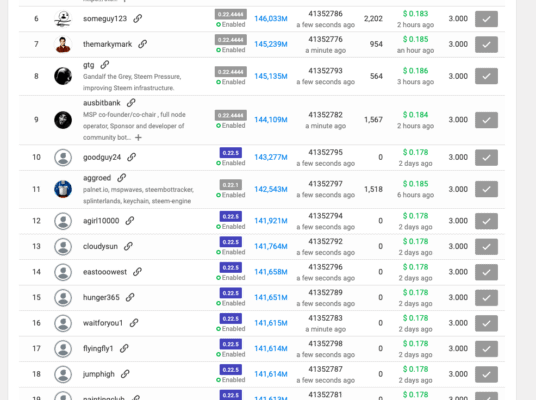Open the link icon beside cloudysun
Viewport: 536px width, 400px height.
click(128, 246)
